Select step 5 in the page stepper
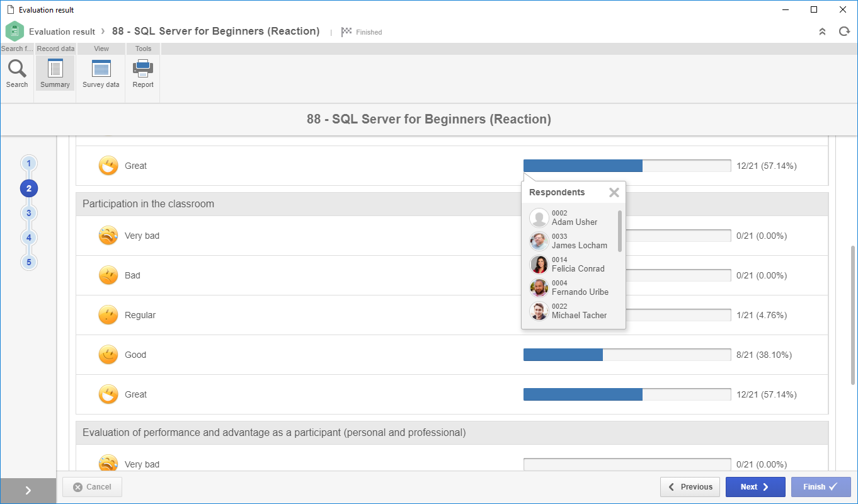858x504 pixels. click(29, 262)
